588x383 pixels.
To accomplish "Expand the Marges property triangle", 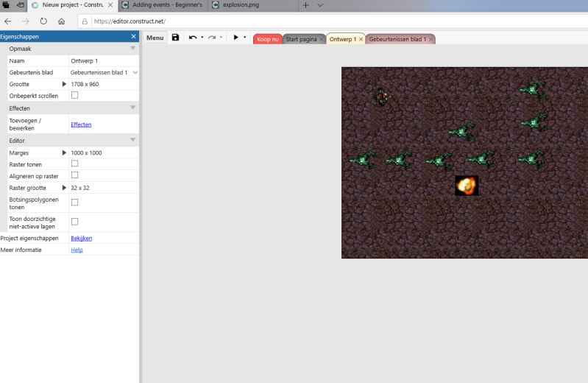I will pos(64,152).
